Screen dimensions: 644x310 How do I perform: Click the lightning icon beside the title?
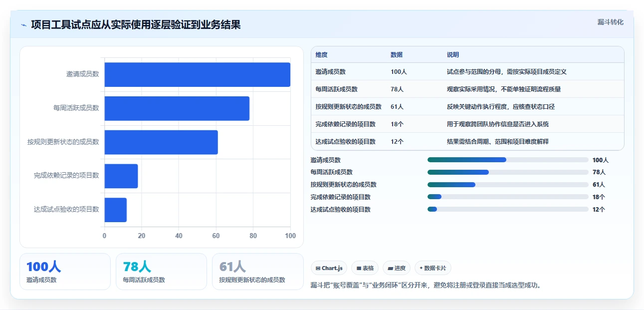[x=24, y=25]
